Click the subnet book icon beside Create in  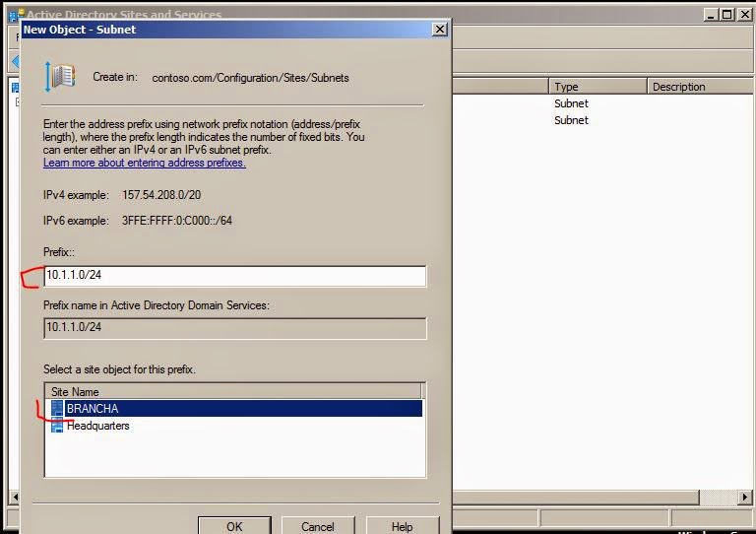(60, 77)
